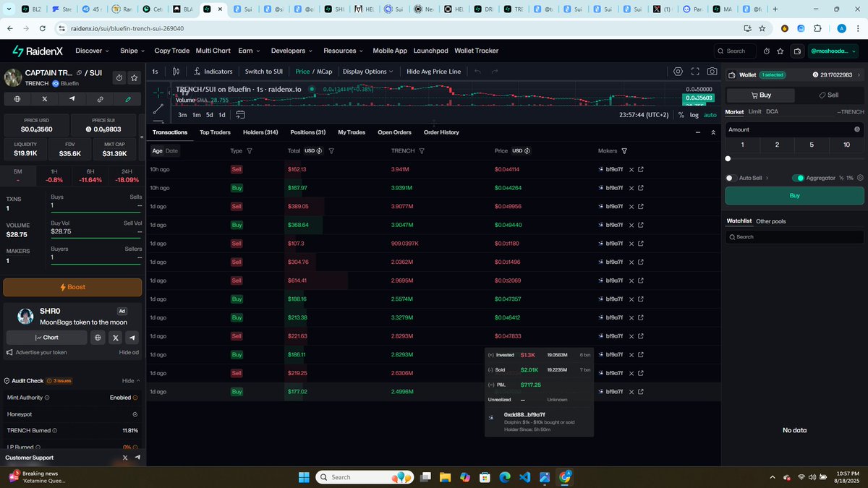Screen dimensions: 868x488
Task: Expand the transactions panel with double chevron
Action: pos(713,132)
